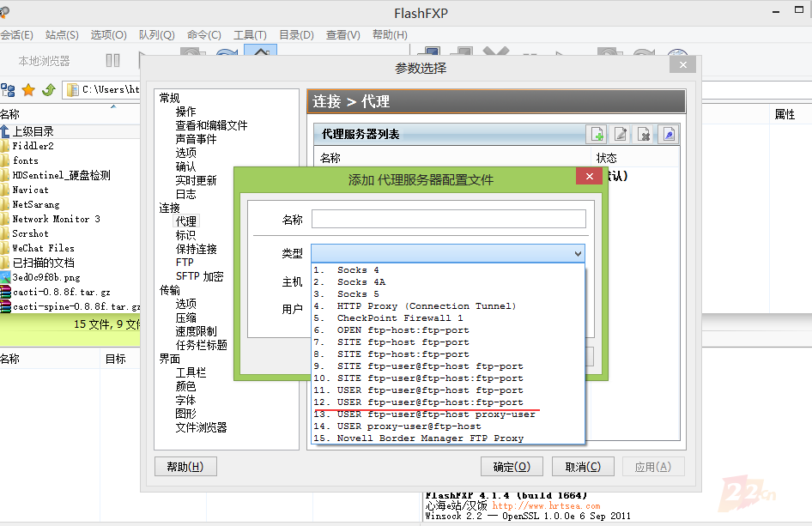812x526 pixels.
Task: Select SFTP 加密 tree item
Action: (199, 276)
